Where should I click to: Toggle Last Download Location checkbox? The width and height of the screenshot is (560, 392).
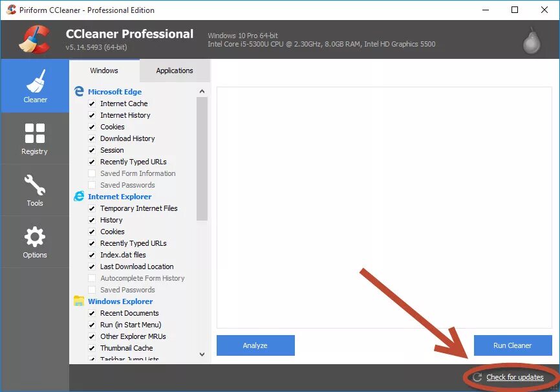pos(92,267)
